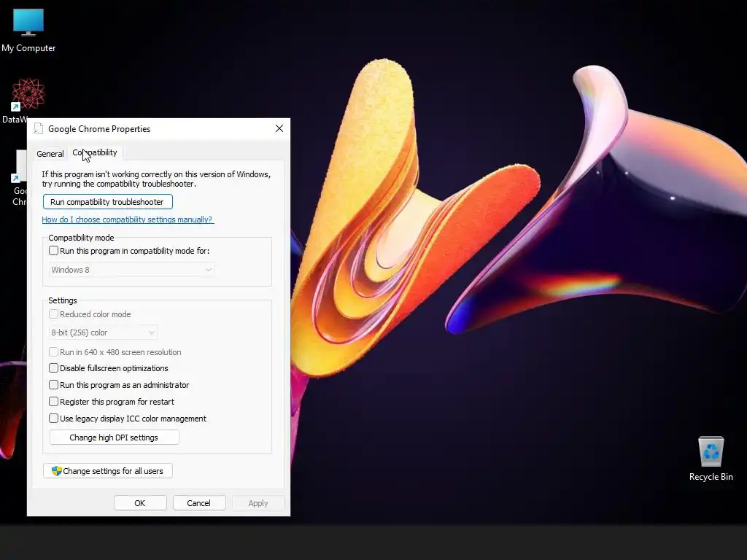The width and height of the screenshot is (747, 560).
Task: Enable Run this program in compatibility mode
Action: tap(53, 251)
